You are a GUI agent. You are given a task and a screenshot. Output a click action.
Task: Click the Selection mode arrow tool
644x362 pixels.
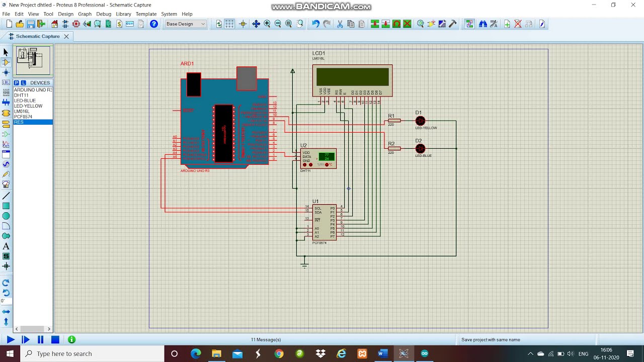pos(6,52)
